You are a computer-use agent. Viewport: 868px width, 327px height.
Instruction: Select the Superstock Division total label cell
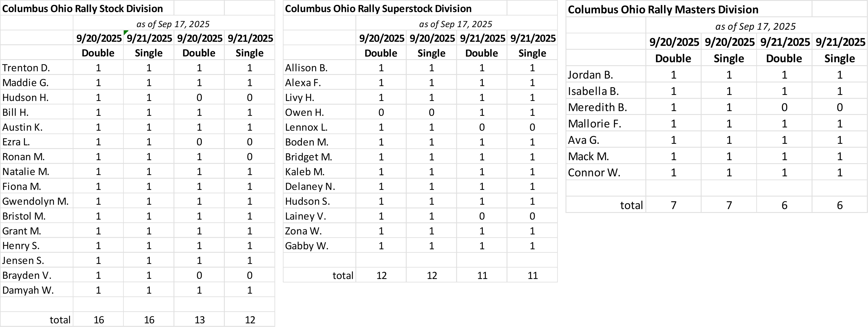(343, 275)
